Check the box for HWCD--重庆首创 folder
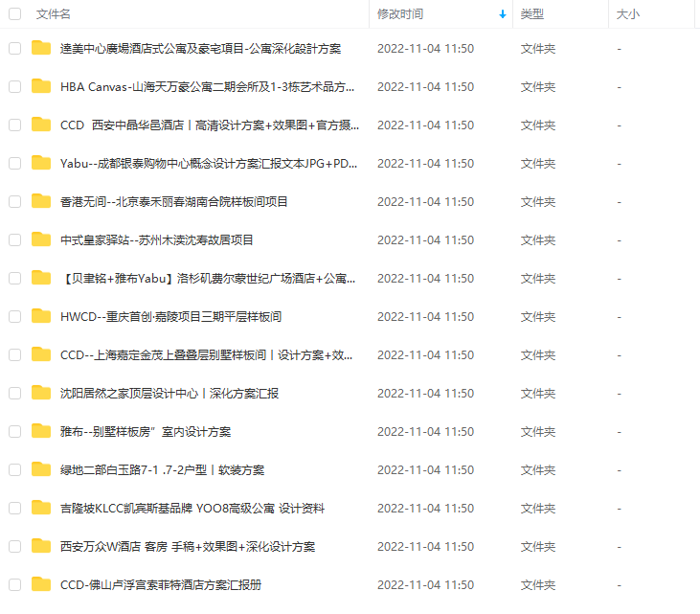The image size is (700, 614). coord(14,317)
